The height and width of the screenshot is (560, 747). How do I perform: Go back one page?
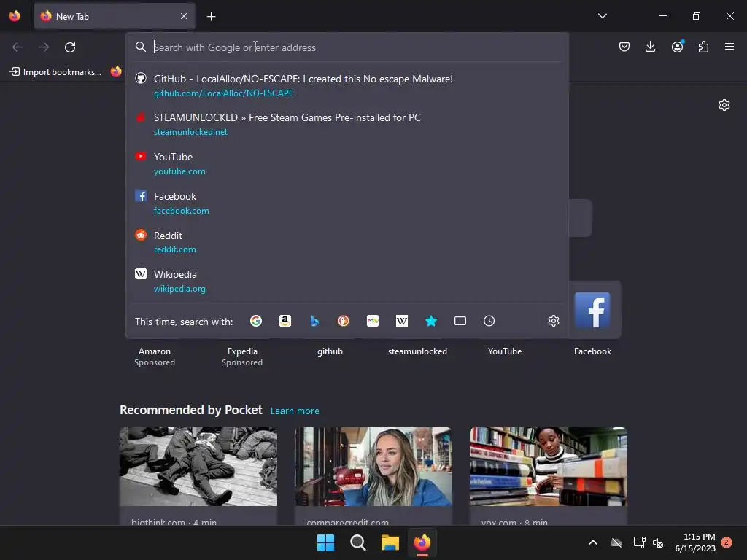[18, 47]
